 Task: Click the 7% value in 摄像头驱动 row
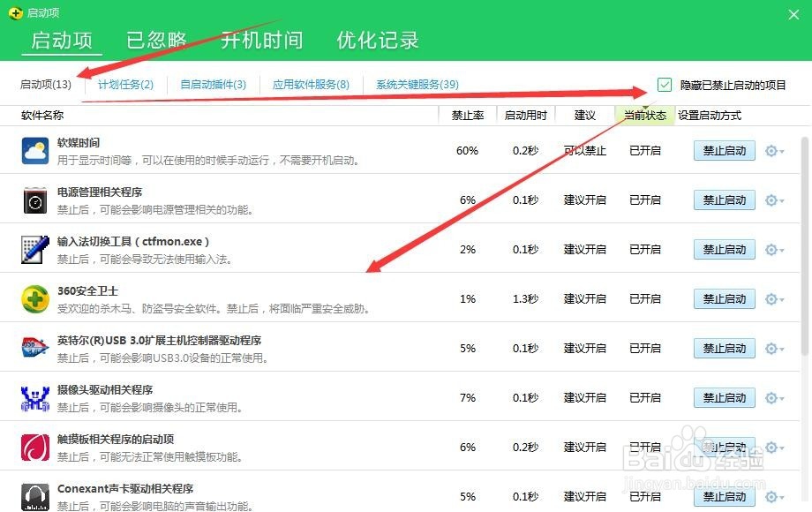(x=468, y=398)
